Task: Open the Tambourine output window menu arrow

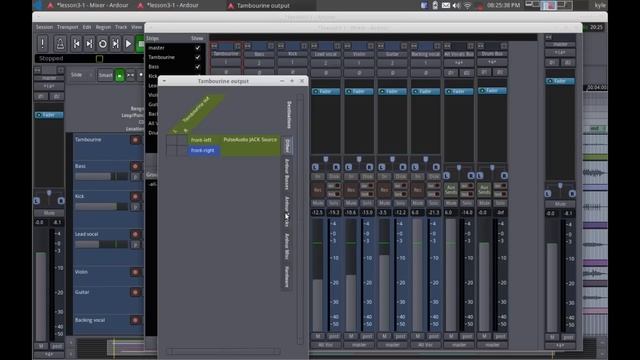Action: (x=164, y=81)
